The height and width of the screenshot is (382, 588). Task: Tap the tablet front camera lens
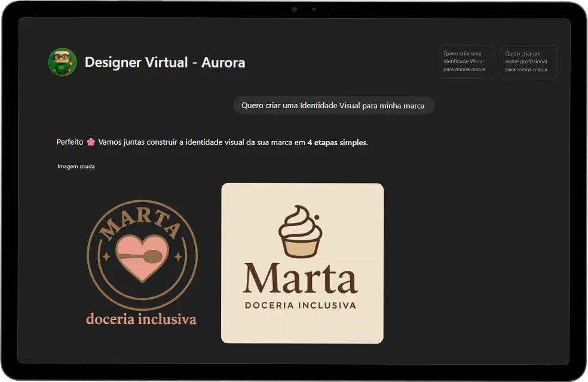tap(295, 10)
